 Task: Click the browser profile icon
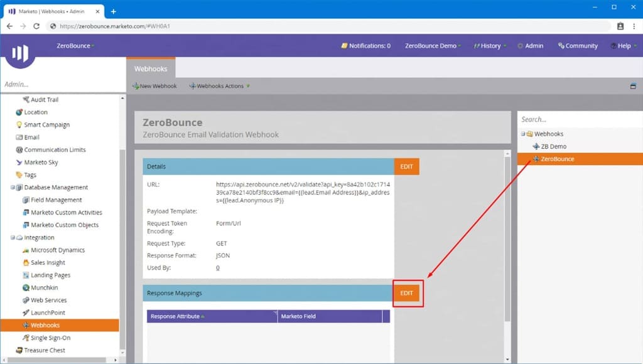620,26
